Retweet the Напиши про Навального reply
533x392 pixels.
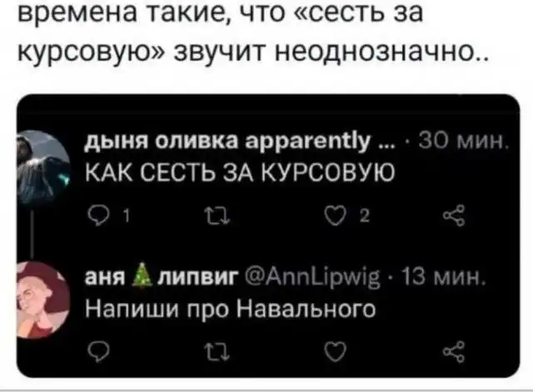click(217, 351)
